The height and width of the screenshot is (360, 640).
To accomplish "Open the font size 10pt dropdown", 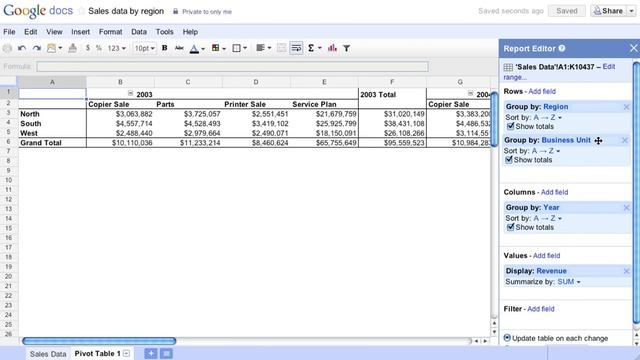I will (144, 48).
